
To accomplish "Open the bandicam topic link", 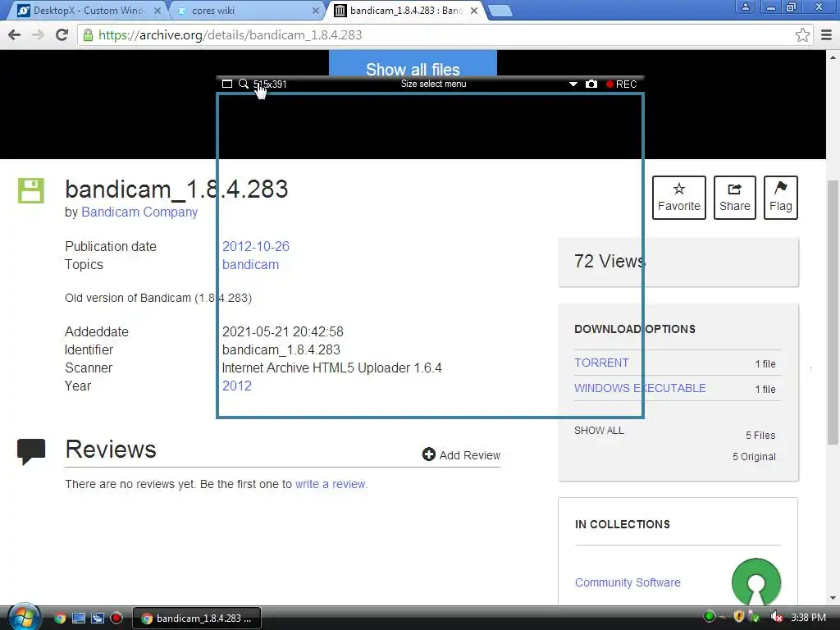I will pyautogui.click(x=250, y=265).
